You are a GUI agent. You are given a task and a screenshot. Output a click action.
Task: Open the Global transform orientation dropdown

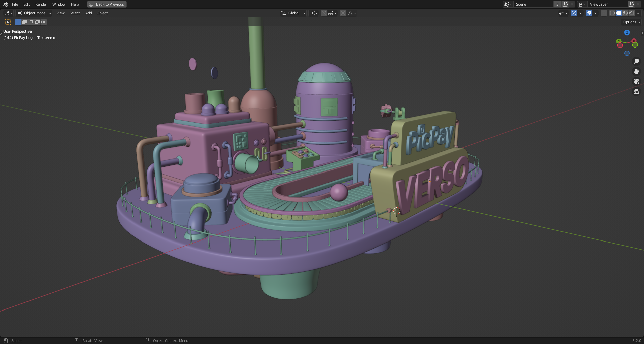click(x=293, y=13)
